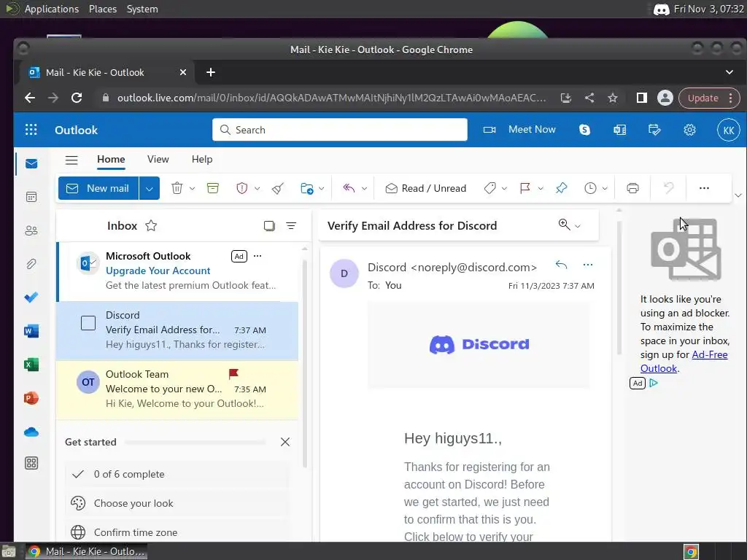Toggle the navigation pane hamburger
The height and width of the screenshot is (560, 747).
pos(71,160)
